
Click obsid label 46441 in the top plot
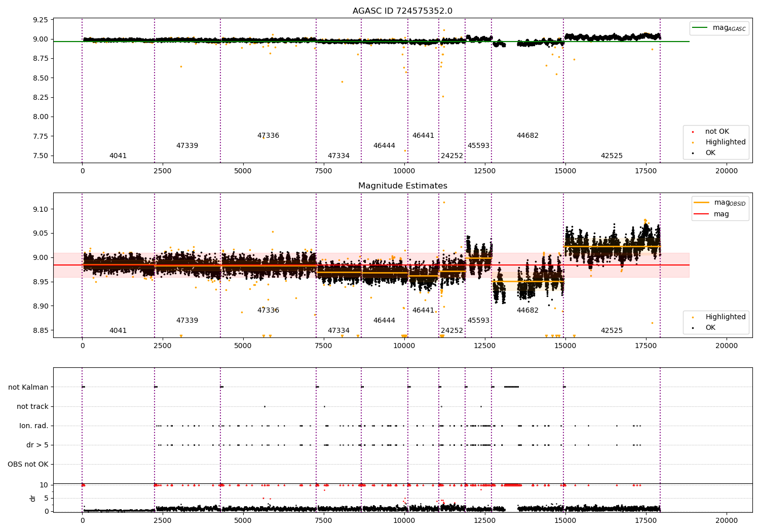point(423,136)
